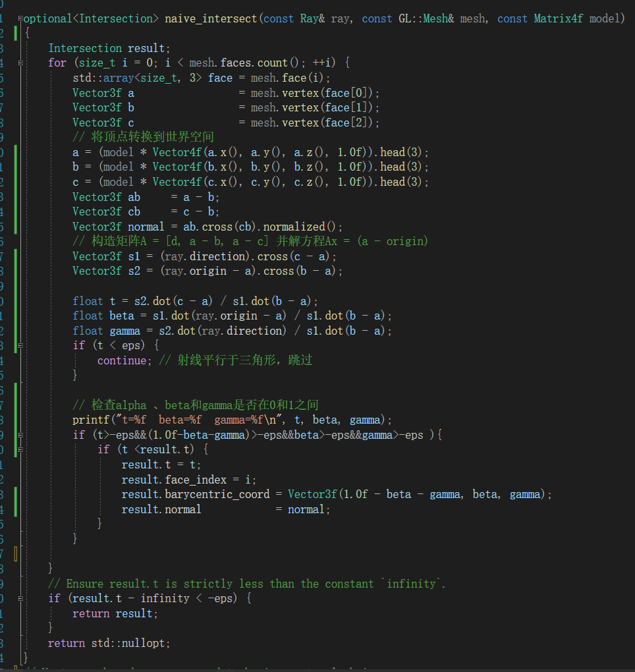Screen dimensions: 635x672
Task: Click 'result.barycentric_coord' in the code
Action: point(195,494)
